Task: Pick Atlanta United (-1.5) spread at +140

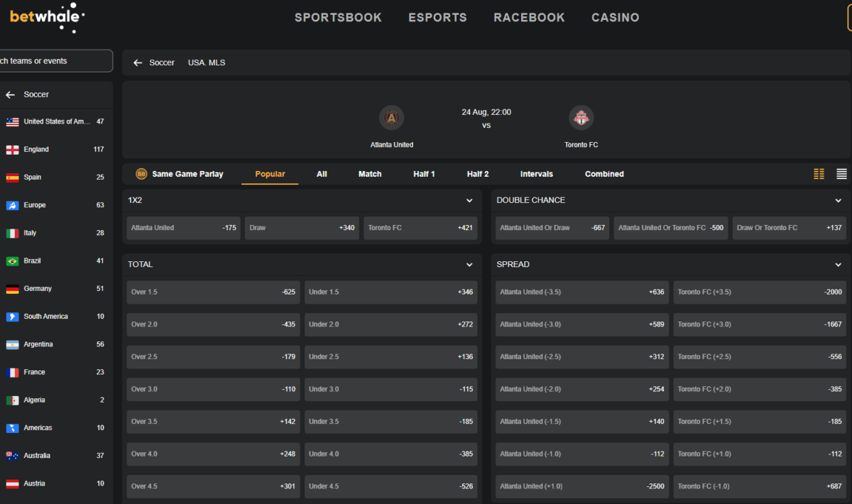Action: point(582,422)
